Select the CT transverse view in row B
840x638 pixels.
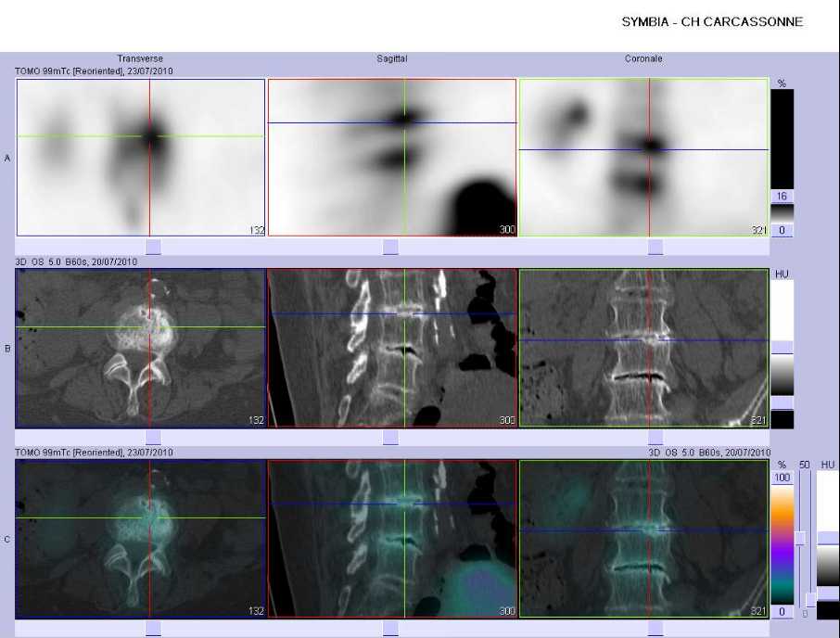[x=141, y=348]
